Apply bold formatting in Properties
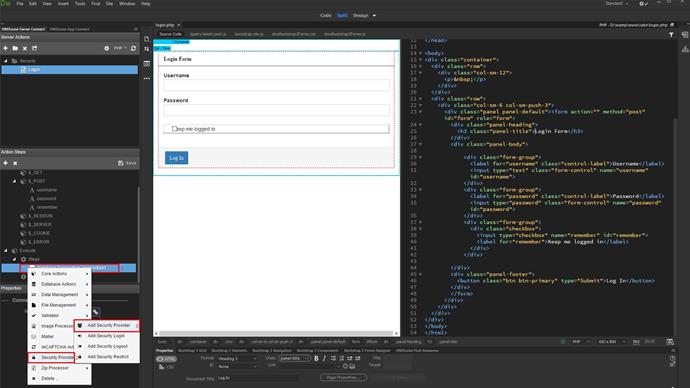 click(316, 359)
